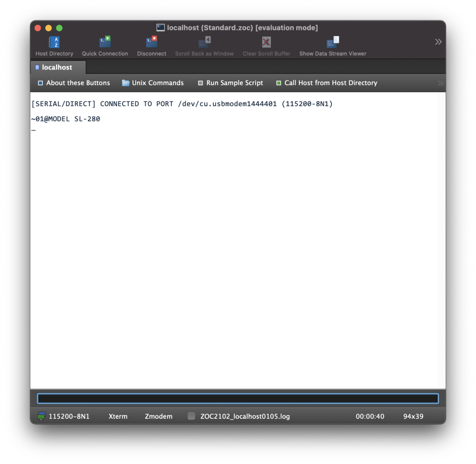The height and width of the screenshot is (464, 476).
Task: Open the Unix Commands folder button
Action: click(153, 83)
